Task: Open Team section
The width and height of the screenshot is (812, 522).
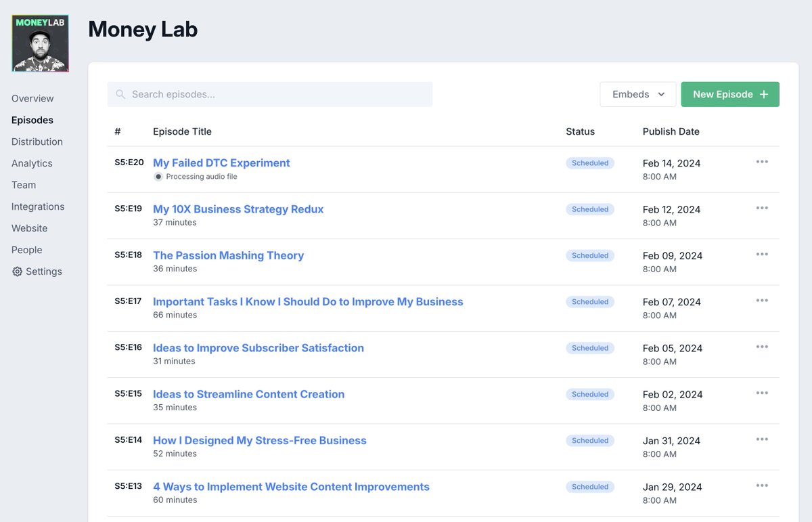Action: tap(24, 185)
